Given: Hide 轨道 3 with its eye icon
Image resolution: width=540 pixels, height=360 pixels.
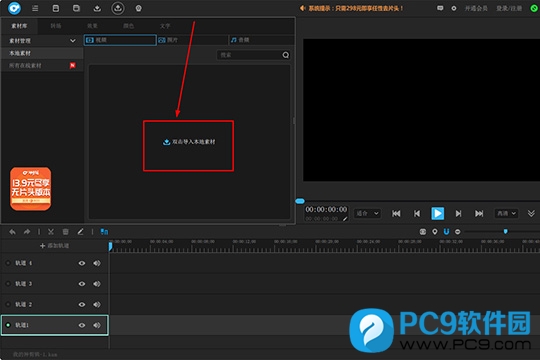Looking at the screenshot, I should (82, 284).
